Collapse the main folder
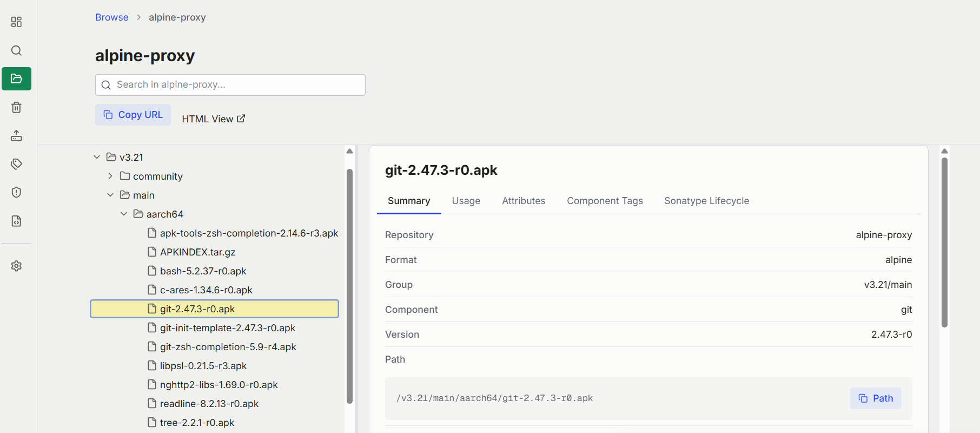 tap(110, 195)
